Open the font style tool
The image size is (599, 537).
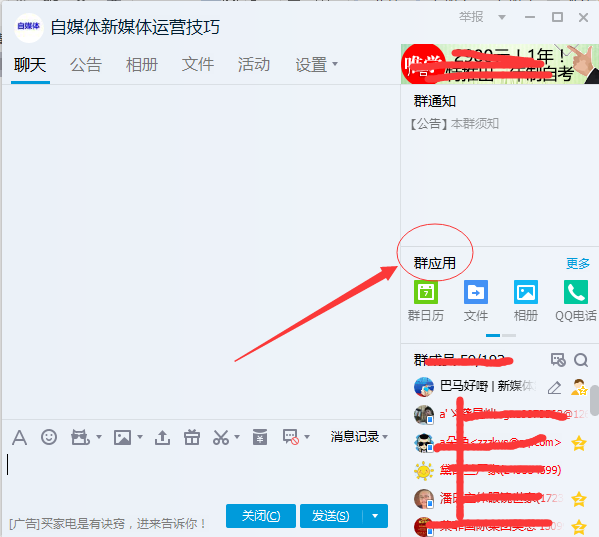[19, 437]
